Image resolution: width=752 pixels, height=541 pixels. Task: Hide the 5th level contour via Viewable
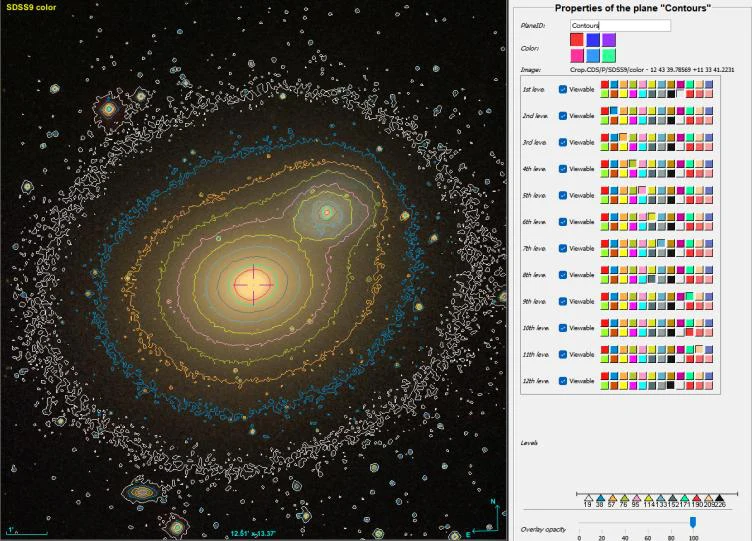pos(563,195)
